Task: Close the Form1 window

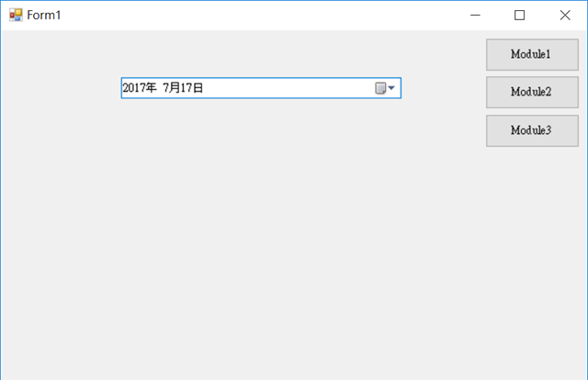Action: (x=565, y=15)
